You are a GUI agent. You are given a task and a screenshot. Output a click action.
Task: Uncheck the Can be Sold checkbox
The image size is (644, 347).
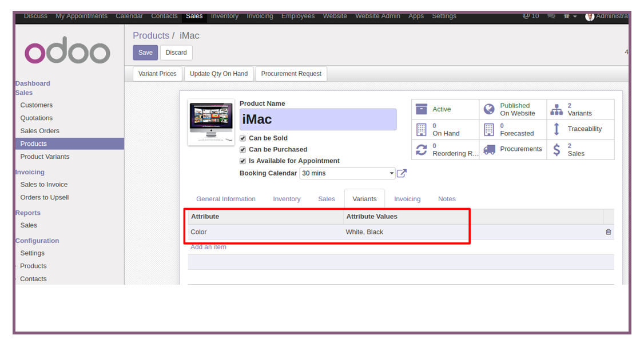click(243, 138)
